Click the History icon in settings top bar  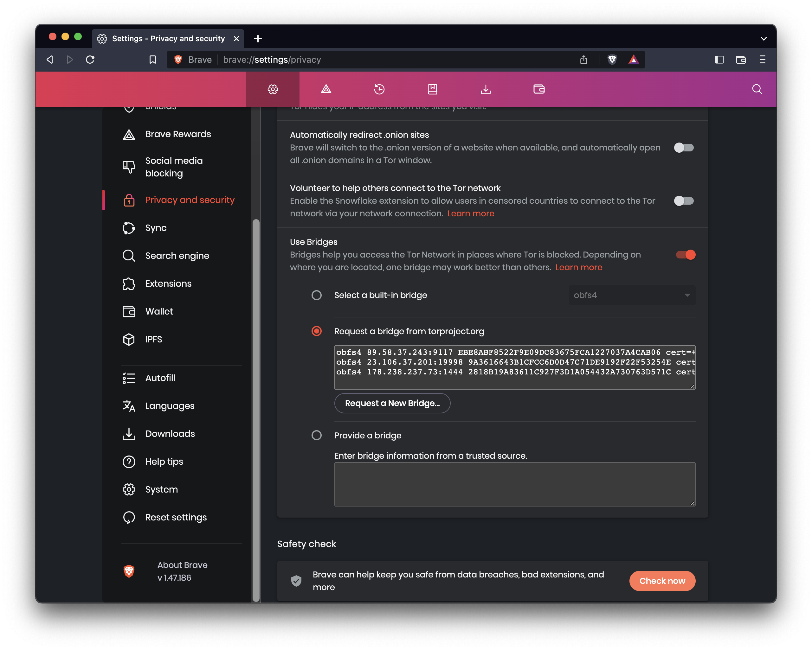pos(379,89)
